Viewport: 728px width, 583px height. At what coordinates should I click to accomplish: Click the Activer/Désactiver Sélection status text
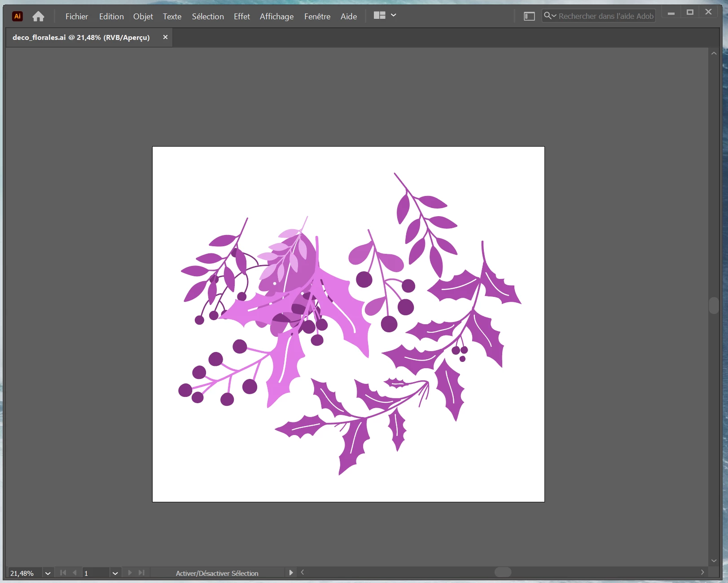[217, 573]
